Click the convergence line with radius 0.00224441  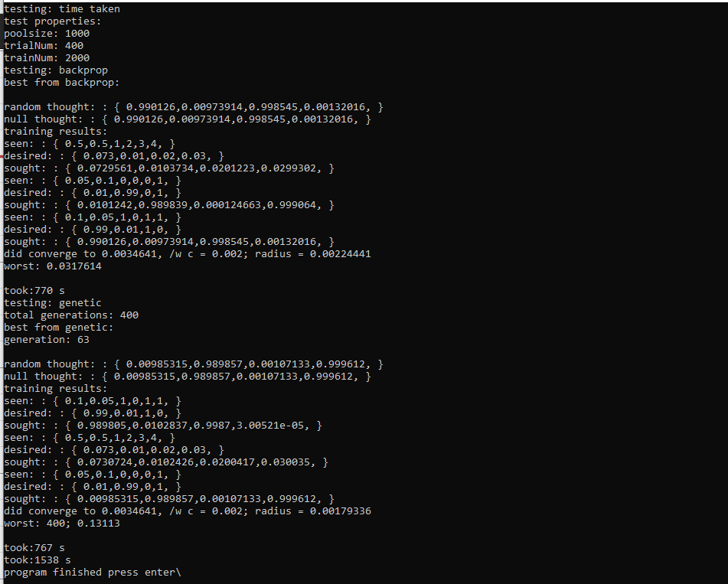[188, 254]
